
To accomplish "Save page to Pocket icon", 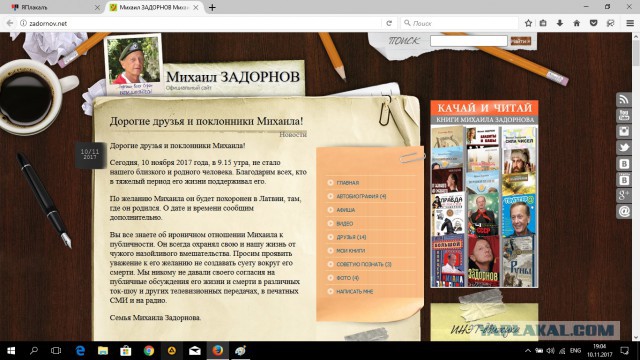I will pos(593,23).
